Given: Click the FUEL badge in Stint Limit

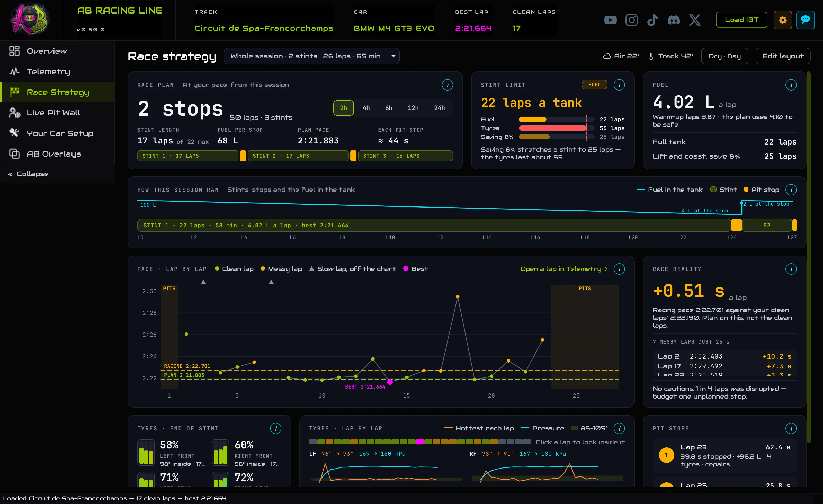Looking at the screenshot, I should coord(594,85).
